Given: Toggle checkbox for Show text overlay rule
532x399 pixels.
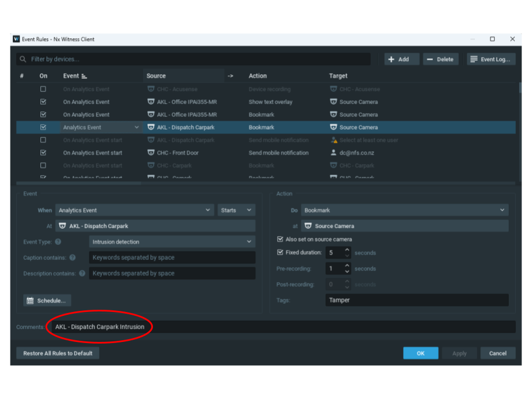Looking at the screenshot, I should pyautogui.click(x=43, y=102).
